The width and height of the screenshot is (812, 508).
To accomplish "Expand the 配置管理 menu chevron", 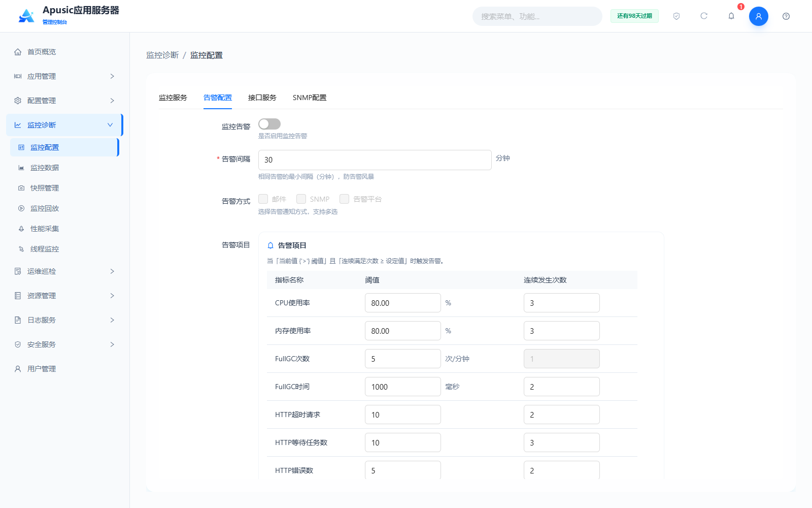I will pyautogui.click(x=112, y=101).
